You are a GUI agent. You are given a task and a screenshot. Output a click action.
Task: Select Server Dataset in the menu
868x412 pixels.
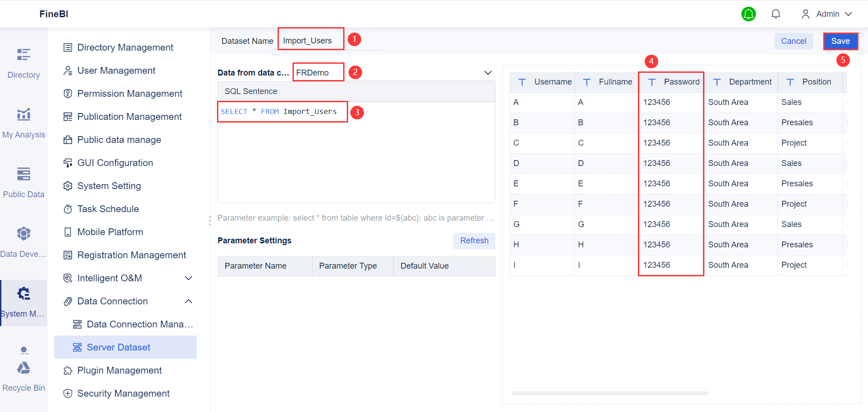point(118,347)
